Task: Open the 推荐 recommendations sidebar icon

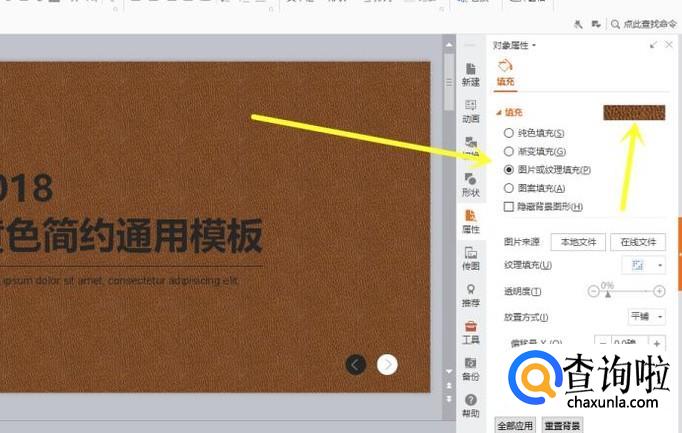Action: tap(470, 295)
